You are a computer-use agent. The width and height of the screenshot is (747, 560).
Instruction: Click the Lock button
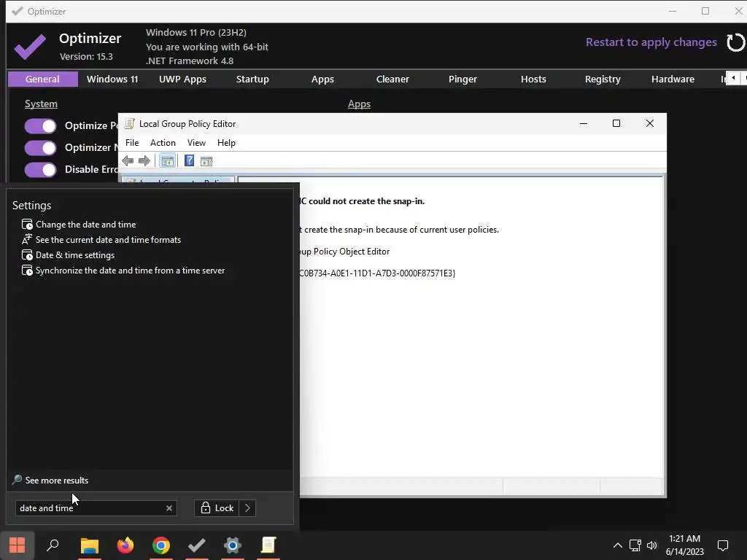[x=217, y=508]
